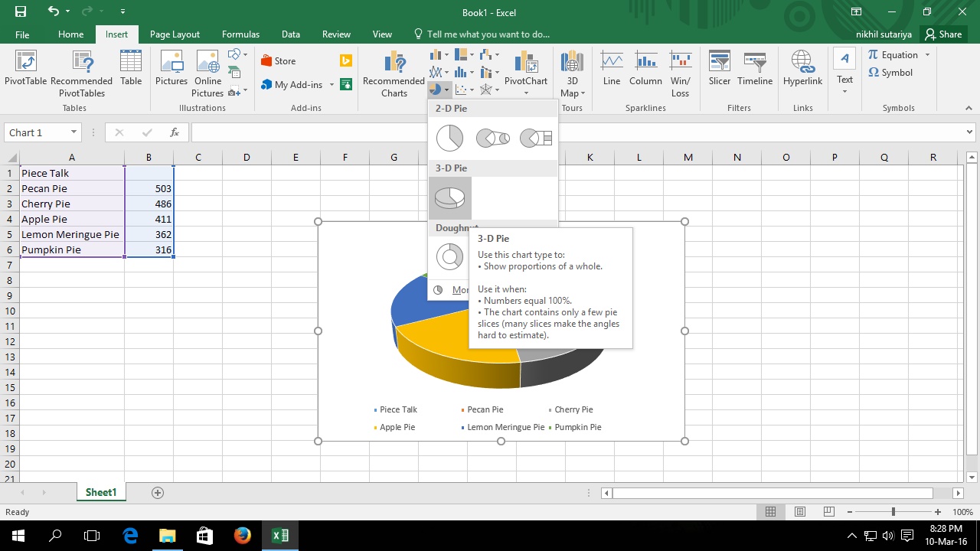The width and height of the screenshot is (980, 551).
Task: Select the 3-D Pie chart type
Action: [x=450, y=198]
